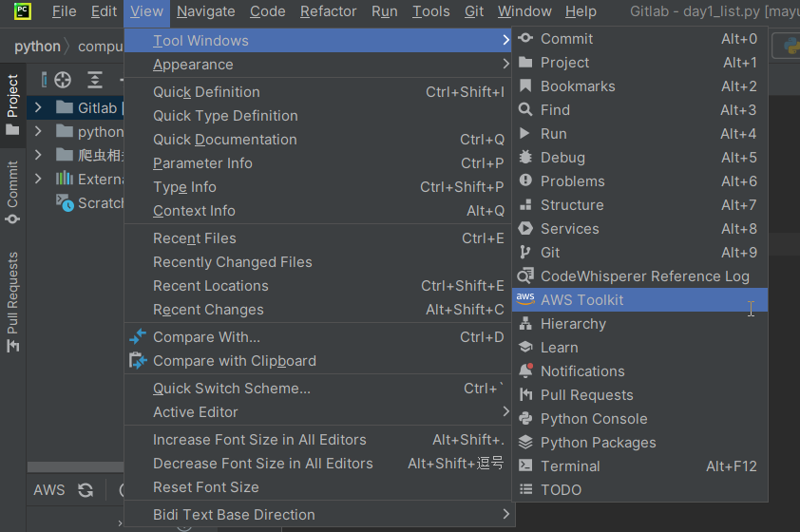Open the Navigate menu
Viewport: 800px width, 532px height.
click(205, 11)
